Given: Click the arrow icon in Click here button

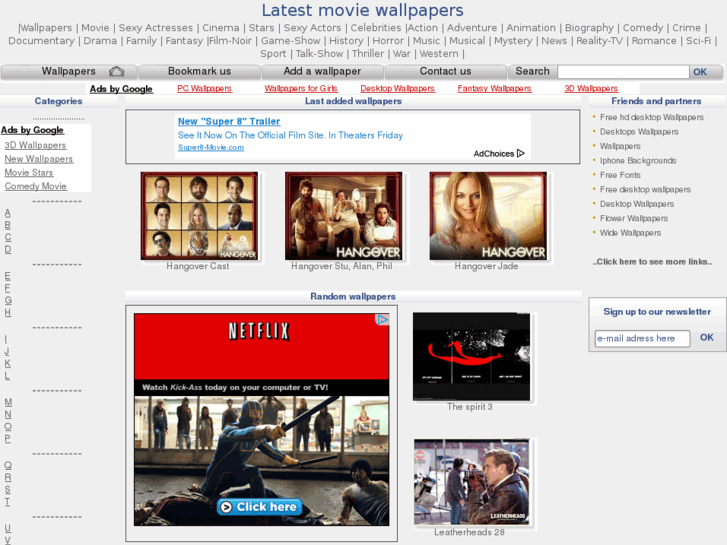Looking at the screenshot, I should 226,507.
